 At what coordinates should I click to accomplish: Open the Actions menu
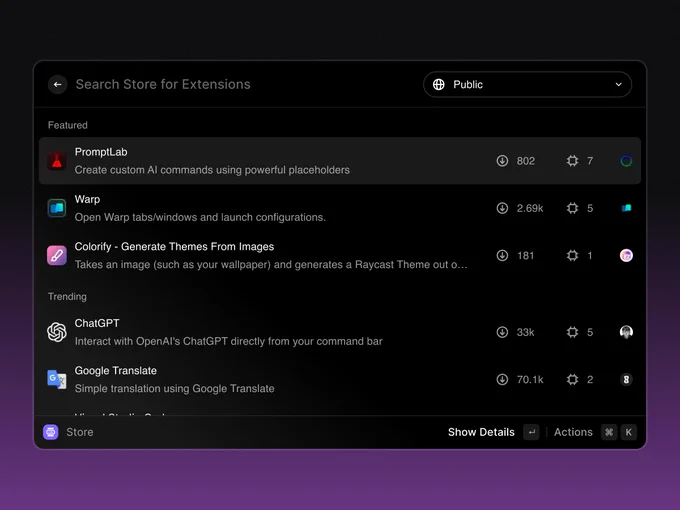point(573,432)
